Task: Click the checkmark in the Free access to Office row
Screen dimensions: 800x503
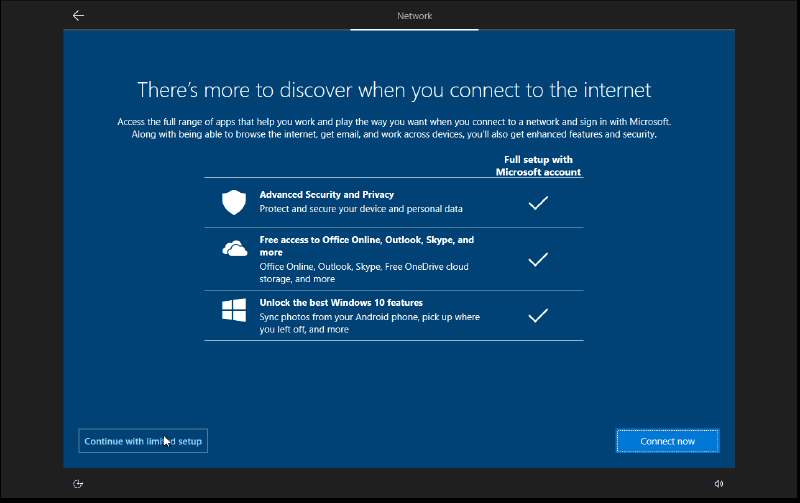Action: pyautogui.click(x=538, y=260)
